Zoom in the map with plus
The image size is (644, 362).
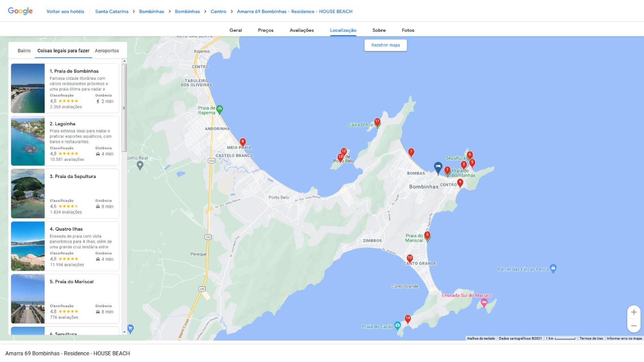(634, 312)
